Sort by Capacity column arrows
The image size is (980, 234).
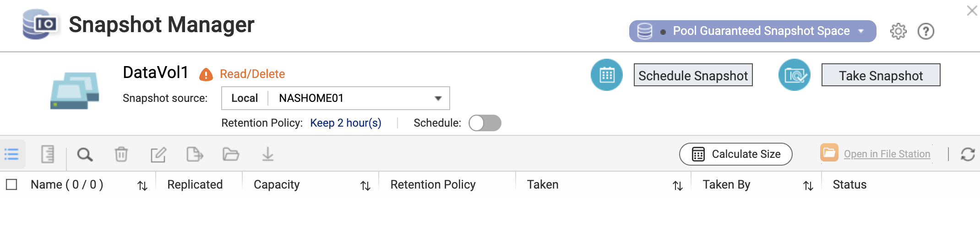[x=365, y=185]
